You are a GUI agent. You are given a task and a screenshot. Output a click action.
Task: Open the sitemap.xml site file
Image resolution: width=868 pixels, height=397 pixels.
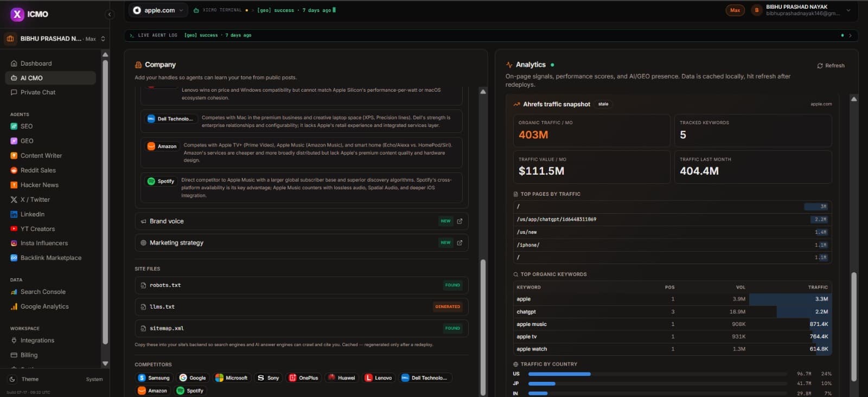coord(302,329)
